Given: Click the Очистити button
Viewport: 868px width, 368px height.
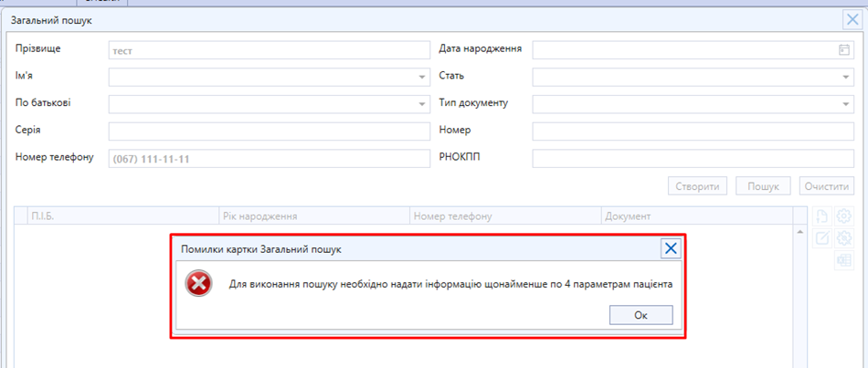Looking at the screenshot, I should click(827, 186).
